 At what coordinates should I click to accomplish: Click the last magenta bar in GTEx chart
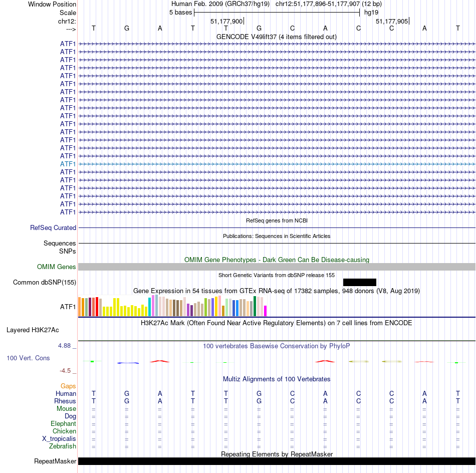click(x=266, y=311)
